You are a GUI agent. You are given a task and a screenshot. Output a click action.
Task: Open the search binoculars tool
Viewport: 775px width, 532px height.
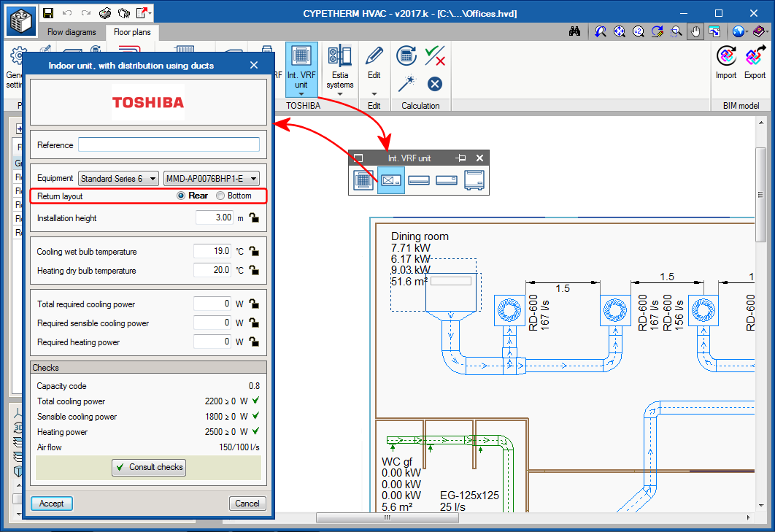575,31
